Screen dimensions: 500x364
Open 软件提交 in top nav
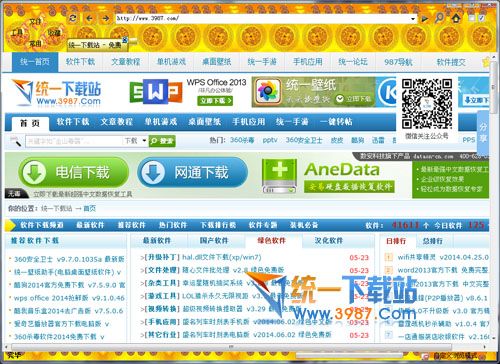point(451,62)
